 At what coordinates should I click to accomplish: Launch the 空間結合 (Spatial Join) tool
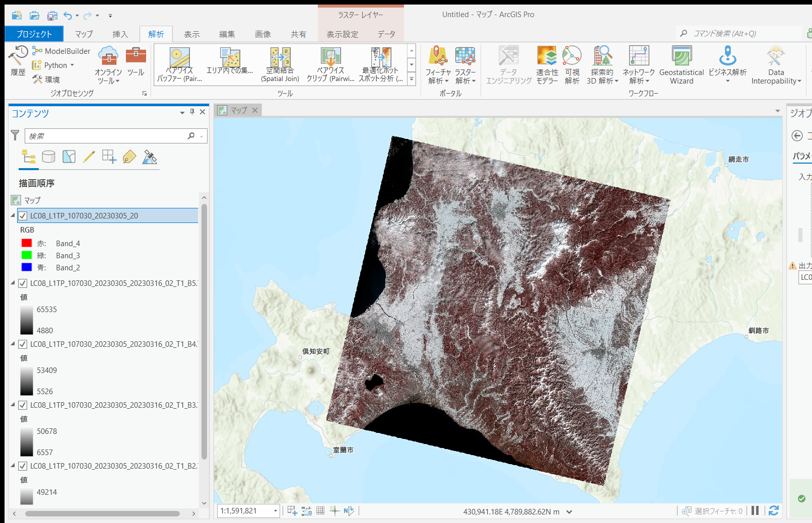280,64
